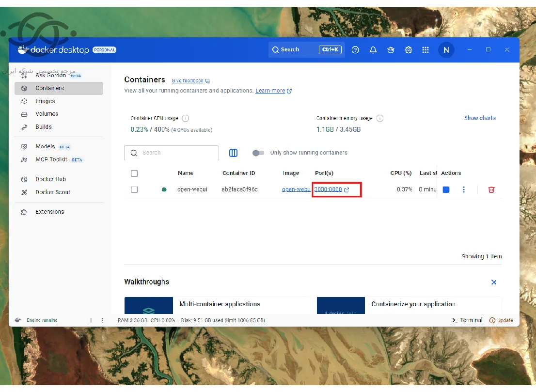Click the 0.37% CPU value for open-webui
536x392 pixels.
point(404,189)
